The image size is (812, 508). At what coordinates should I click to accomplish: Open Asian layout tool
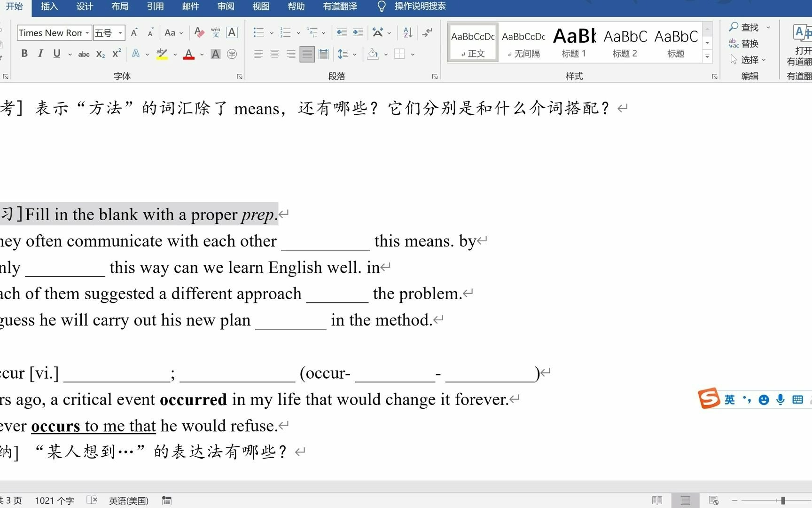[377, 32]
